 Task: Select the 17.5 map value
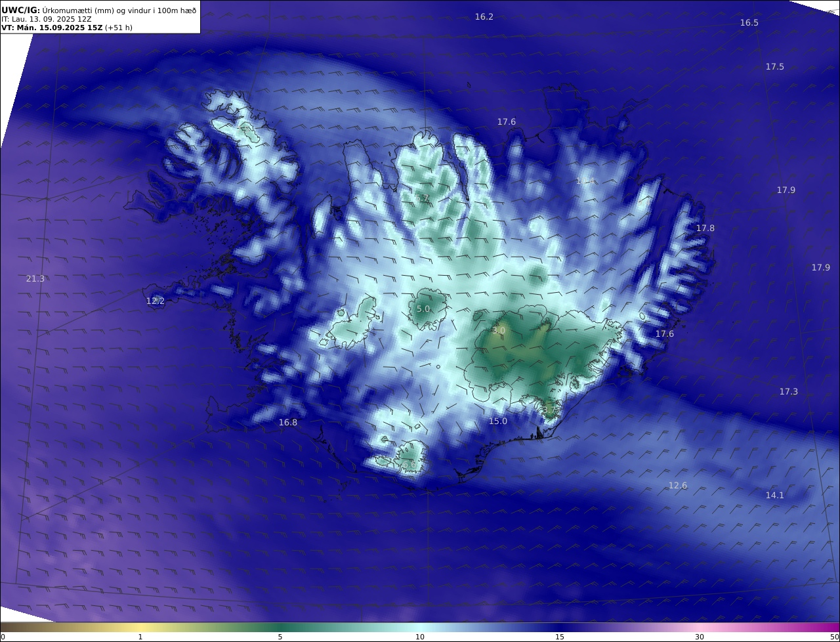coord(775,66)
